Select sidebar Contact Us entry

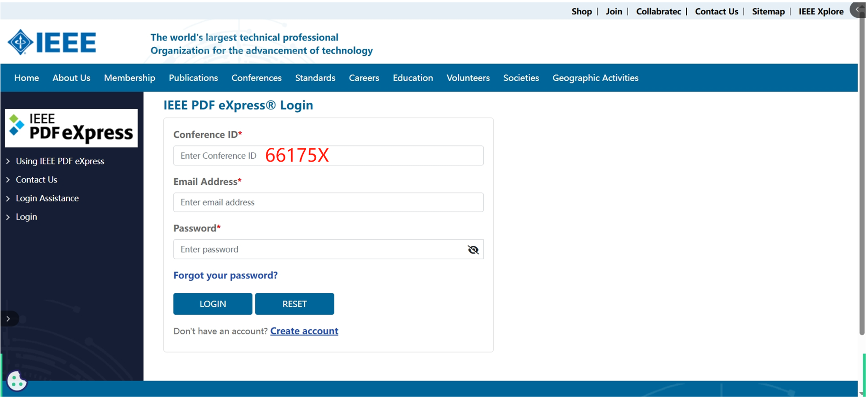(36, 180)
